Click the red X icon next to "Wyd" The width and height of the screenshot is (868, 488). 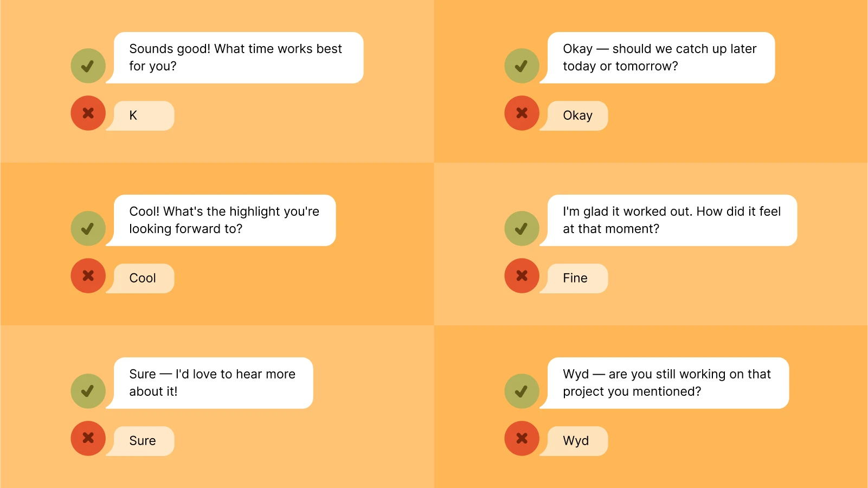coord(522,439)
